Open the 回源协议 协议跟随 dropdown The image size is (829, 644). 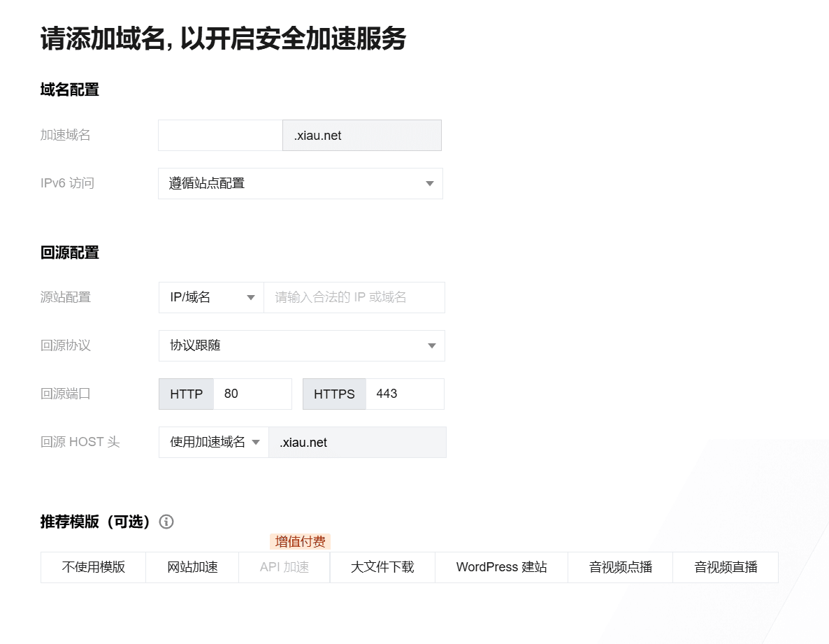(301, 346)
